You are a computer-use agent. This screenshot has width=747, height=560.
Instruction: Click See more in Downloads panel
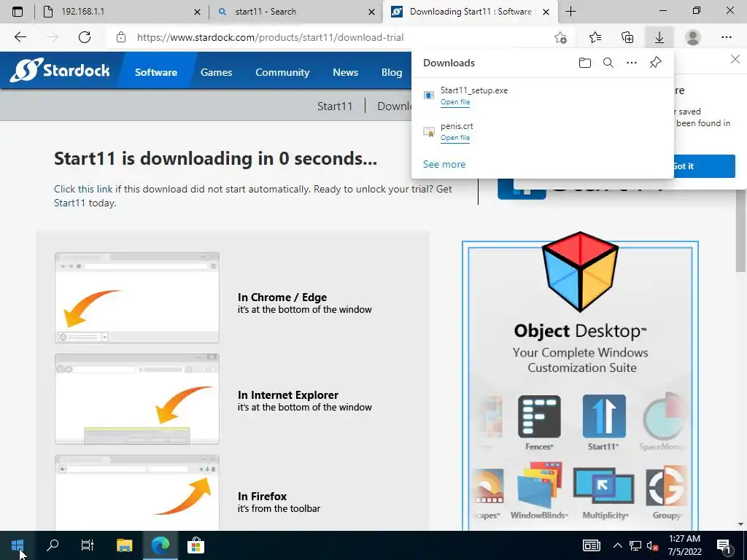coord(444,164)
